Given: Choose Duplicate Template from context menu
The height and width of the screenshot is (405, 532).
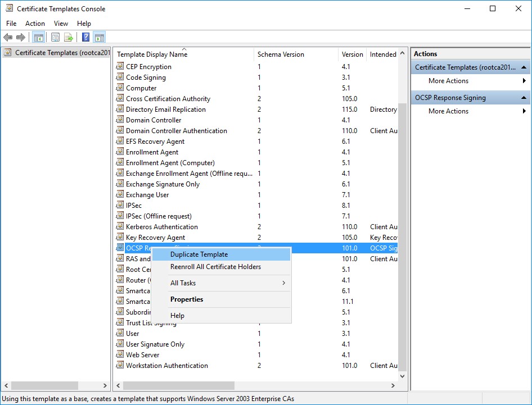Looking at the screenshot, I should [221, 254].
